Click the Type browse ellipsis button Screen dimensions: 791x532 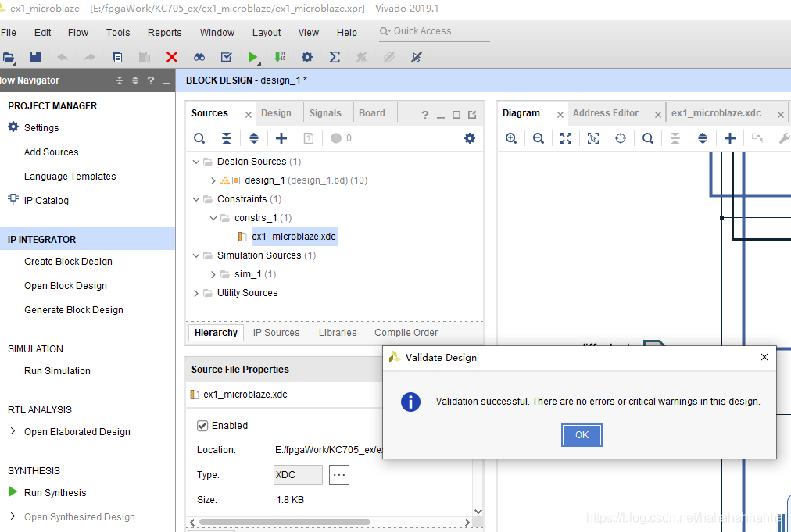point(339,474)
